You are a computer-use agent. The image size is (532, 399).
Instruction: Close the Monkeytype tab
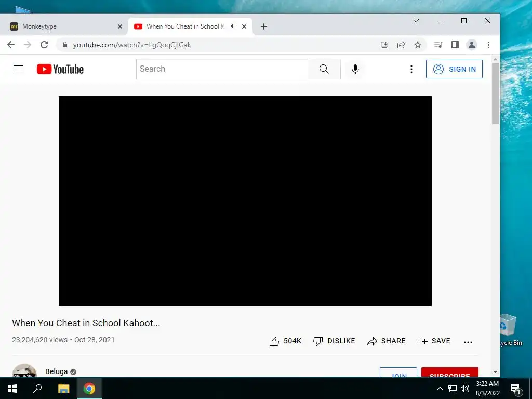[x=120, y=26]
